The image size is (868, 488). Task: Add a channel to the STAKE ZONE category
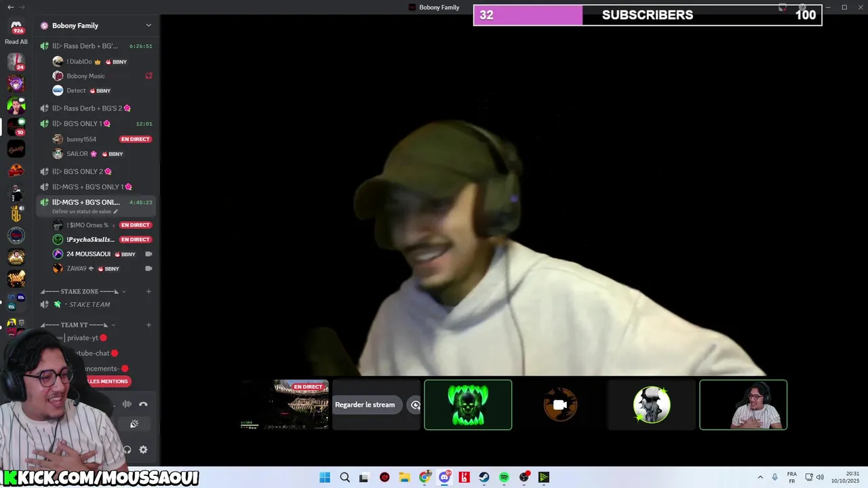[x=149, y=291]
